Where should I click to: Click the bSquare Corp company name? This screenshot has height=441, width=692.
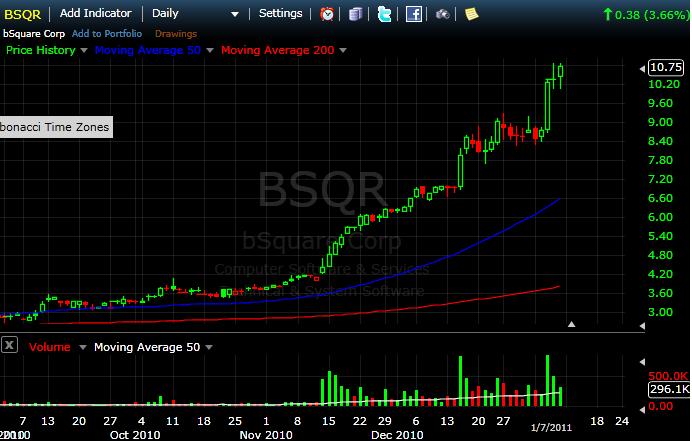coord(34,34)
